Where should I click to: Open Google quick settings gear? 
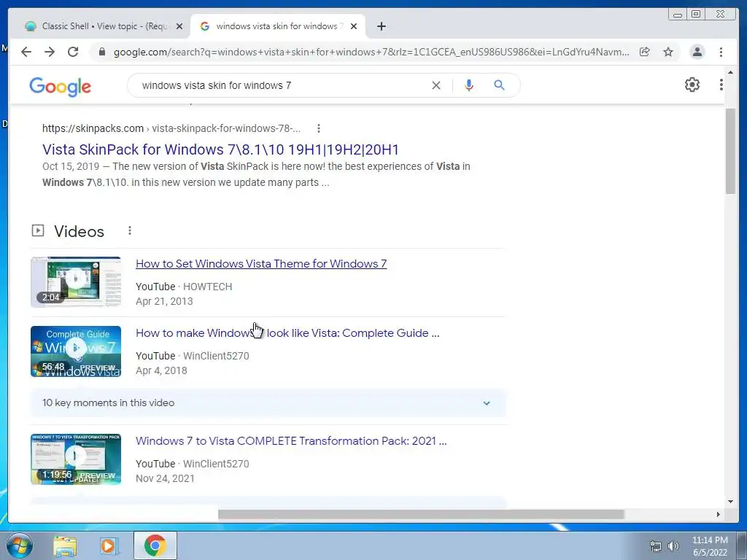[692, 85]
